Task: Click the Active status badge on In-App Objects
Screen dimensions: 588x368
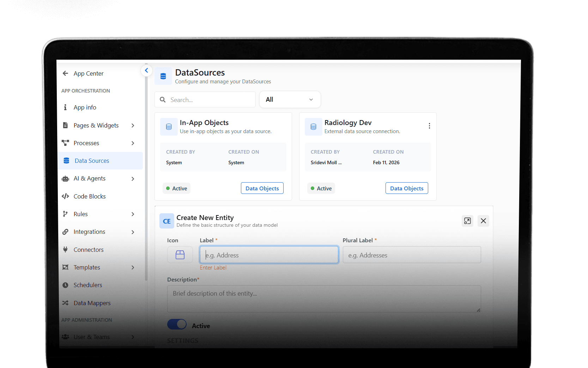Action: [176, 188]
